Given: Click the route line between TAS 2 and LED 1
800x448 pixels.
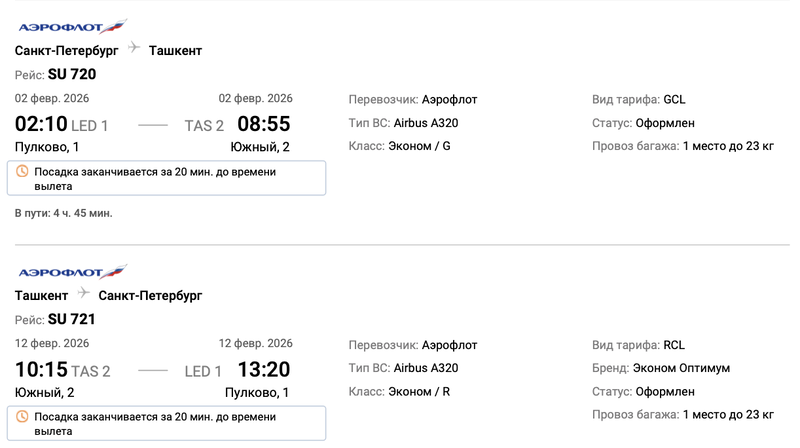Looking at the screenshot, I should pyautogui.click(x=153, y=371).
